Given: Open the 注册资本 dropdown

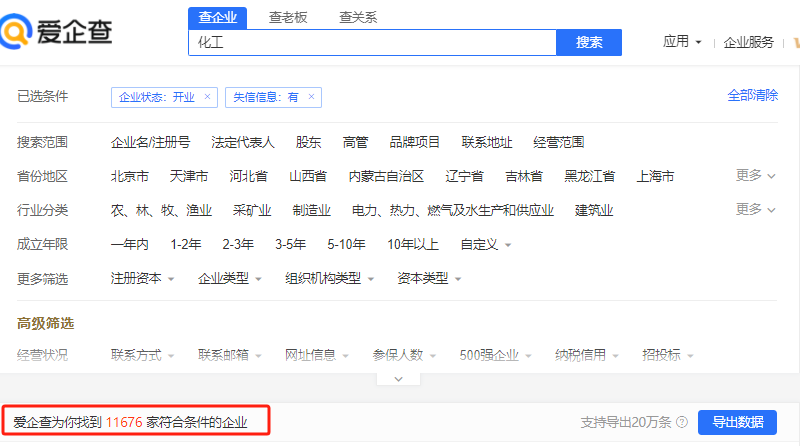Looking at the screenshot, I should tap(142, 279).
